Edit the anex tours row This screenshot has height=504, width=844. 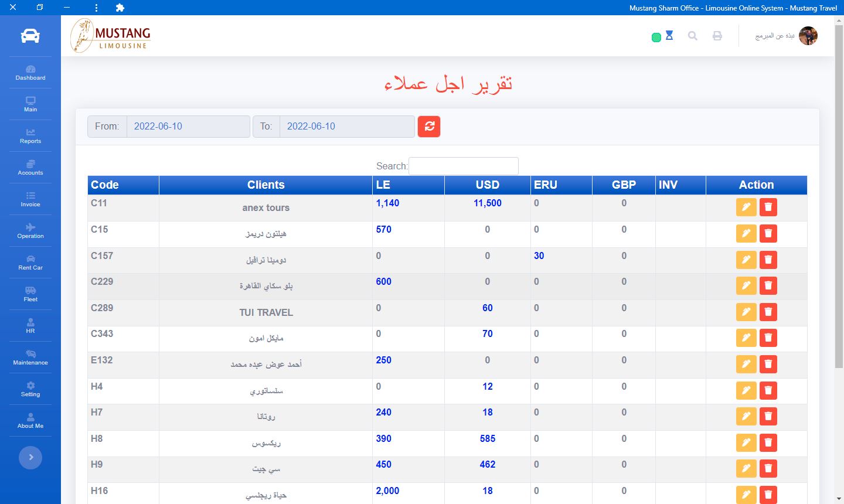746,207
